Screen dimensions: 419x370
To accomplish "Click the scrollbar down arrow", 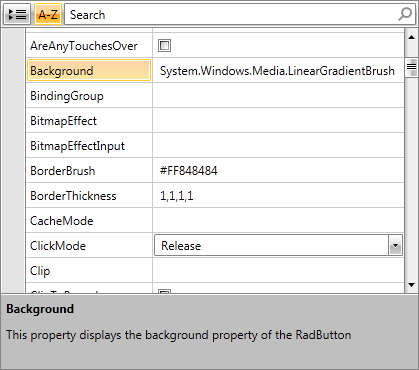I will point(411,285).
